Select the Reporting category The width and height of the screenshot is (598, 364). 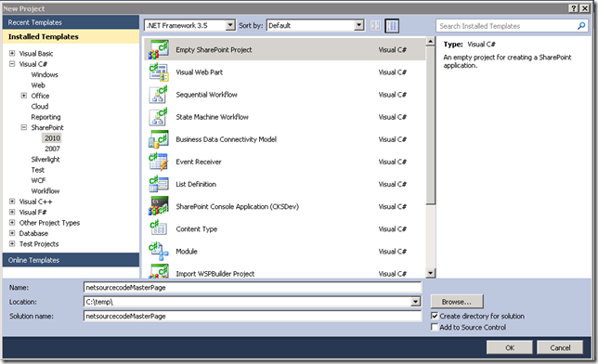tap(45, 117)
